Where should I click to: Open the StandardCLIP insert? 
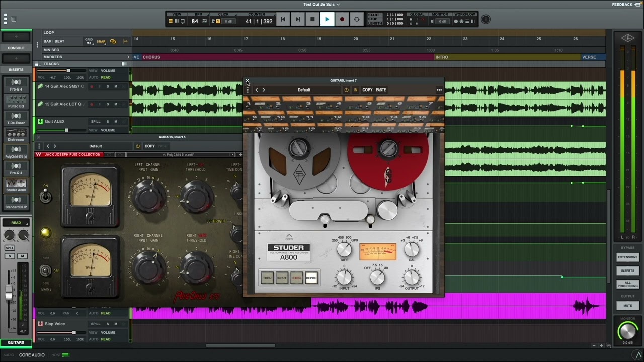(16, 202)
